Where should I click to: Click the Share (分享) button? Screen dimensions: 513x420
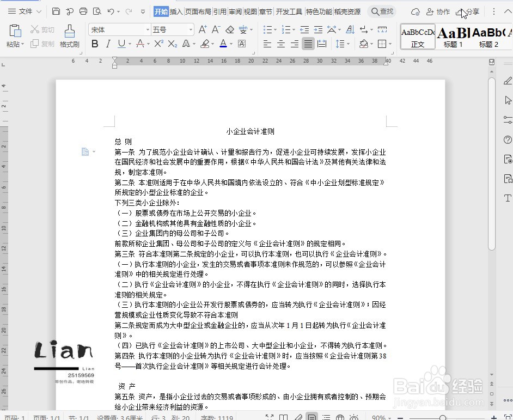click(467, 12)
